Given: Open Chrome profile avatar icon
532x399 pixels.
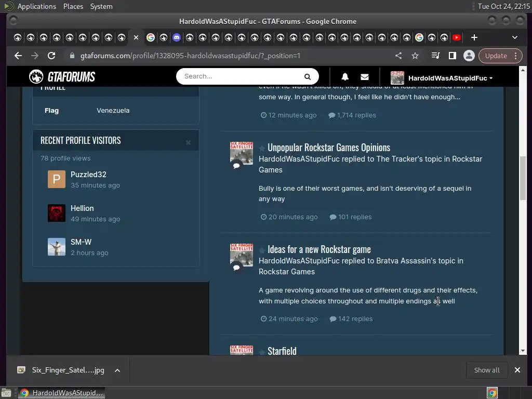Looking at the screenshot, I should point(469,56).
